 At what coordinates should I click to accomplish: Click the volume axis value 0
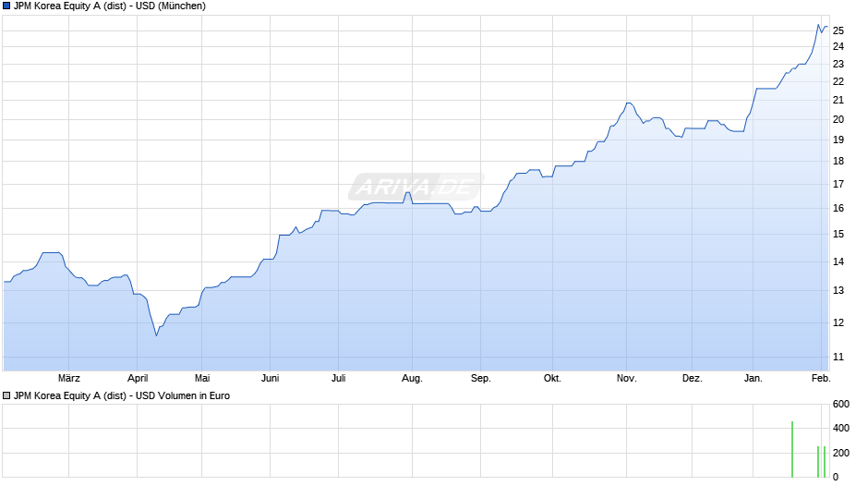[x=836, y=477]
